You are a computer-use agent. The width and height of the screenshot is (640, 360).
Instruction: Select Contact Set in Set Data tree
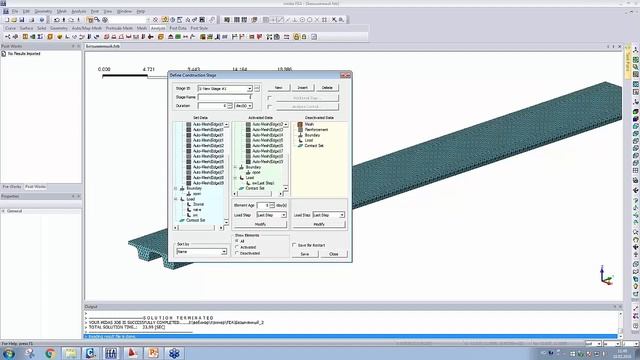pyautogui.click(x=196, y=220)
